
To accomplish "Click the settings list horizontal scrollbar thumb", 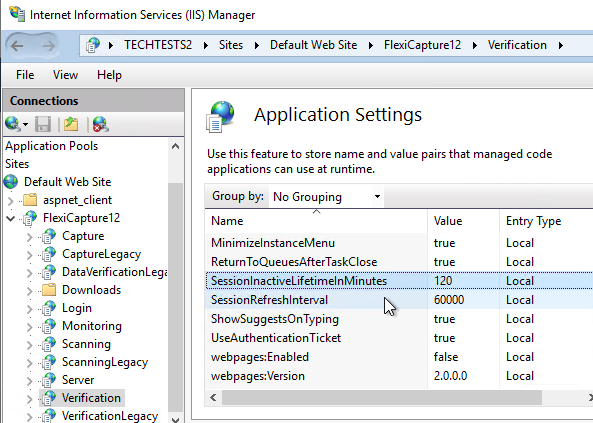I will tap(382, 397).
